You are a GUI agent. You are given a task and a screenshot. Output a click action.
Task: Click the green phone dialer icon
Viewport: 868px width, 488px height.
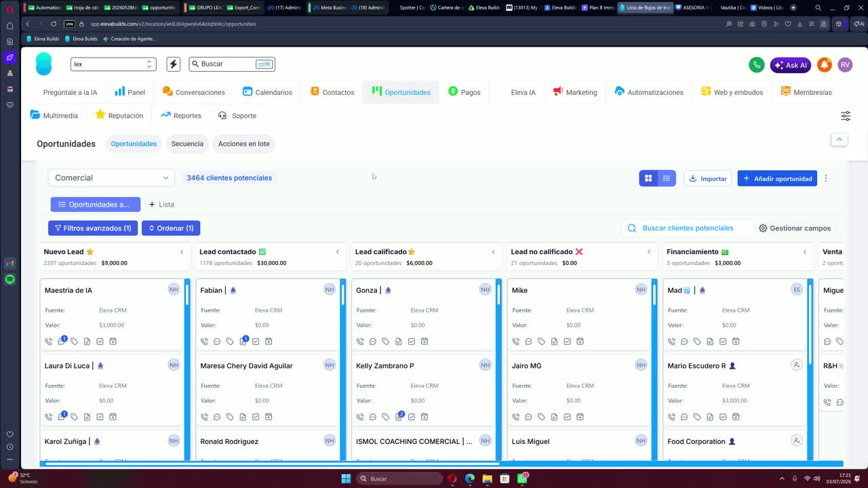[757, 64]
